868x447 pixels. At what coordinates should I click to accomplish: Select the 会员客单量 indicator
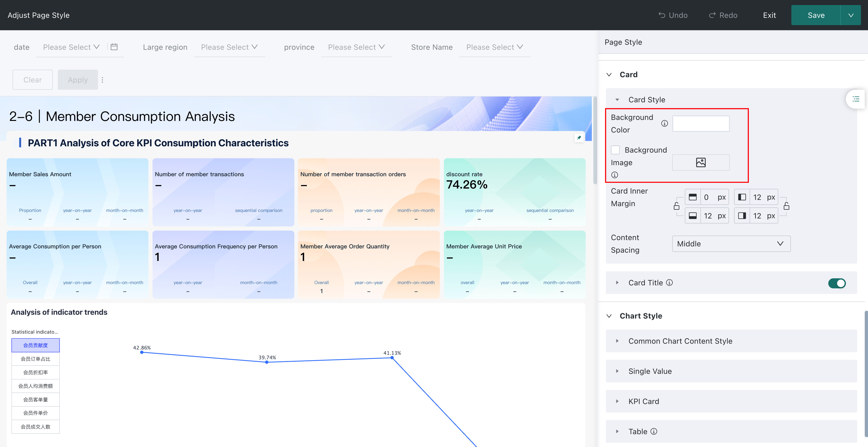[35, 399]
